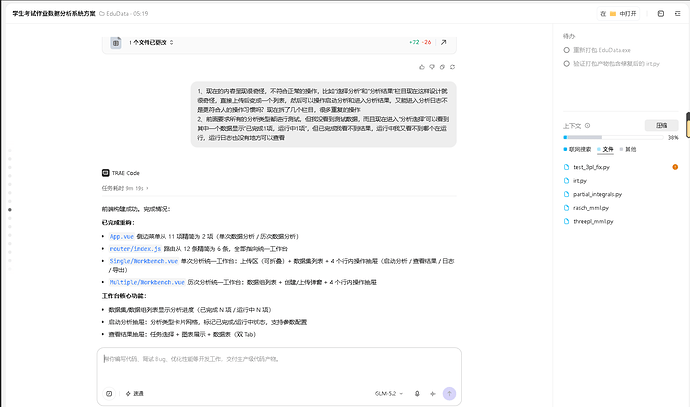Viewport: 690px width, 407px height.
Task: Select the 其他 context tab
Action: coord(628,149)
